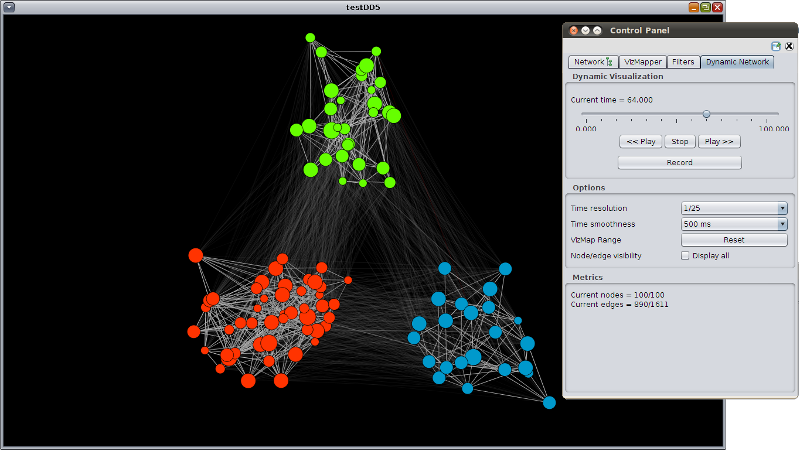Click the dock panel icon in Control Panel
800x451 pixels.
point(776,46)
